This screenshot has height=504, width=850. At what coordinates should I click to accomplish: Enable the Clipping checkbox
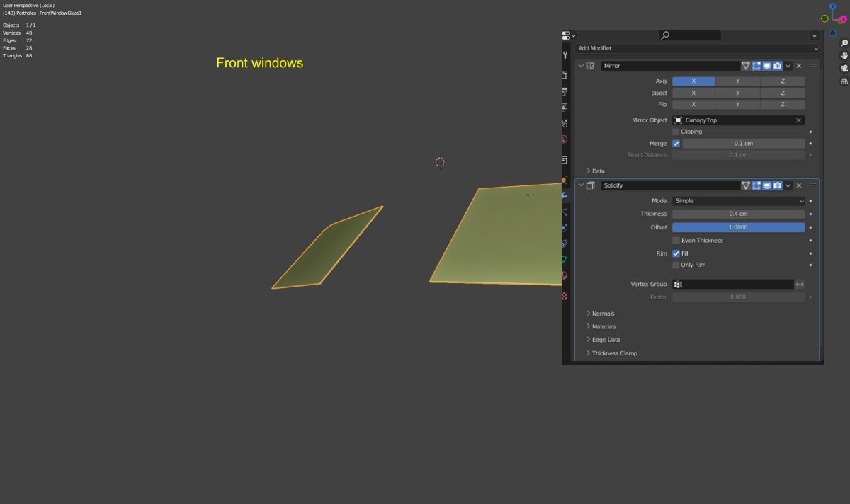click(x=676, y=132)
